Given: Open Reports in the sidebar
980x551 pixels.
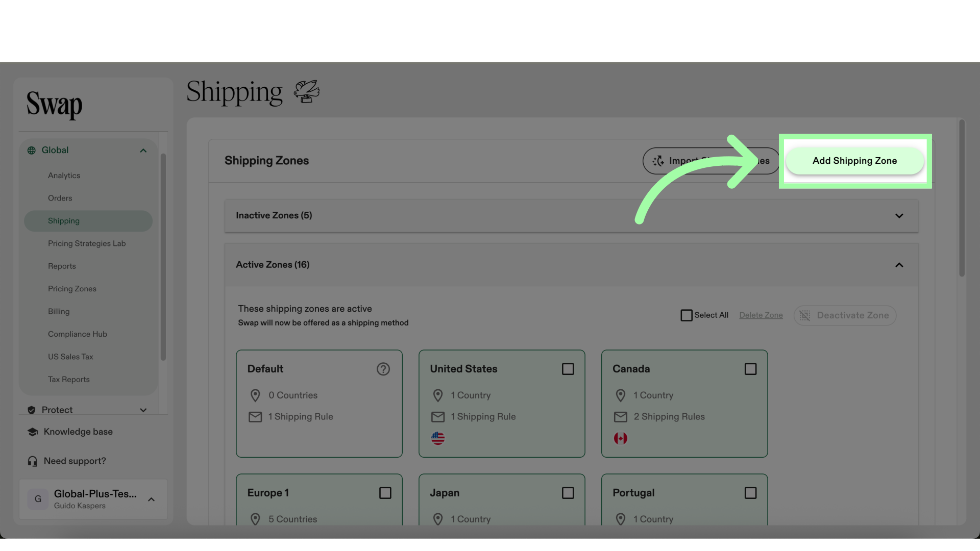Looking at the screenshot, I should tap(62, 266).
